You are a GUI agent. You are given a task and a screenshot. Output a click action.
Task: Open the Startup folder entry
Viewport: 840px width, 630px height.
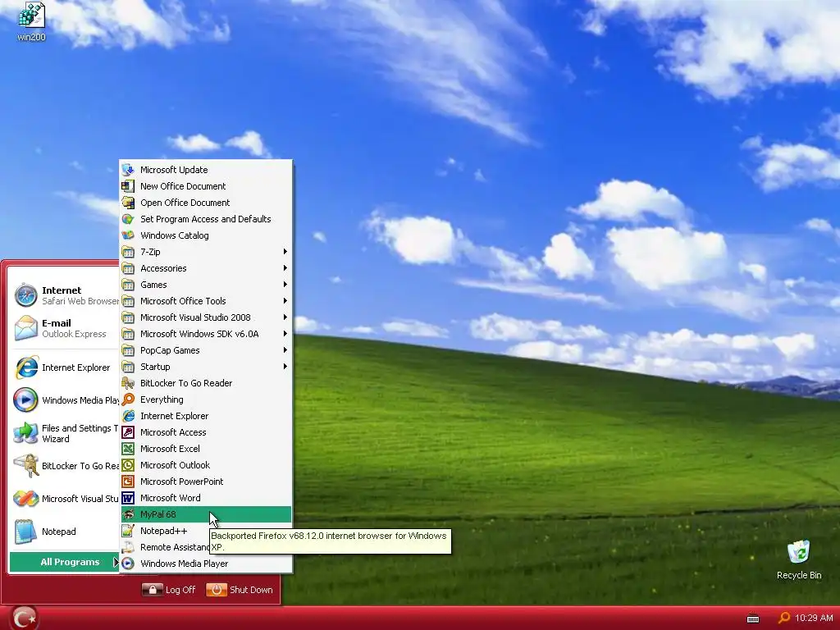click(206, 367)
